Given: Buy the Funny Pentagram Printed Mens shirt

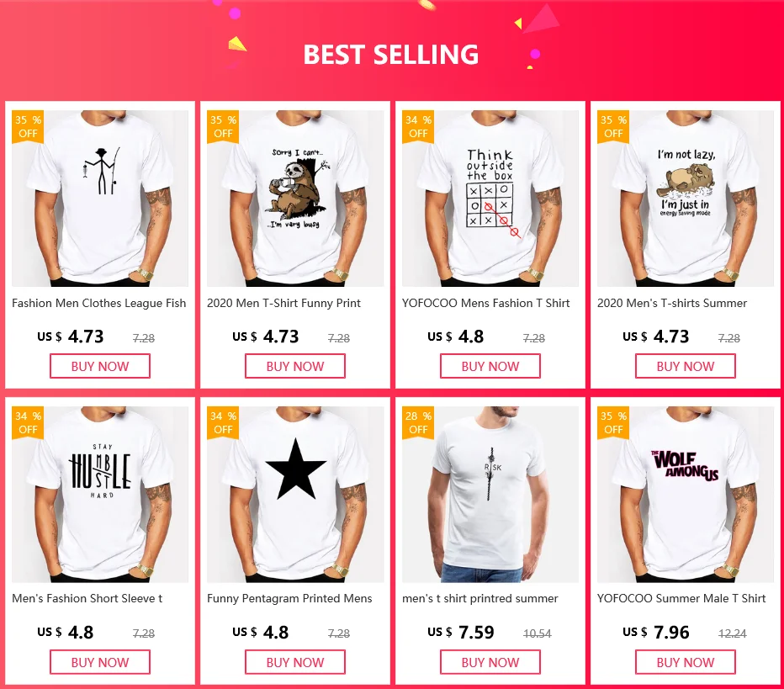Looking at the screenshot, I should click(x=295, y=662).
